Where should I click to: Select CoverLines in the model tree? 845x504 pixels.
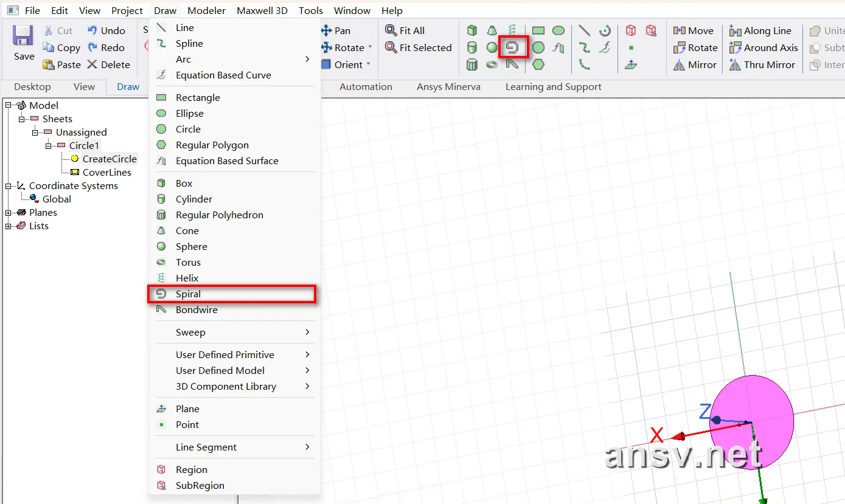[x=107, y=172]
